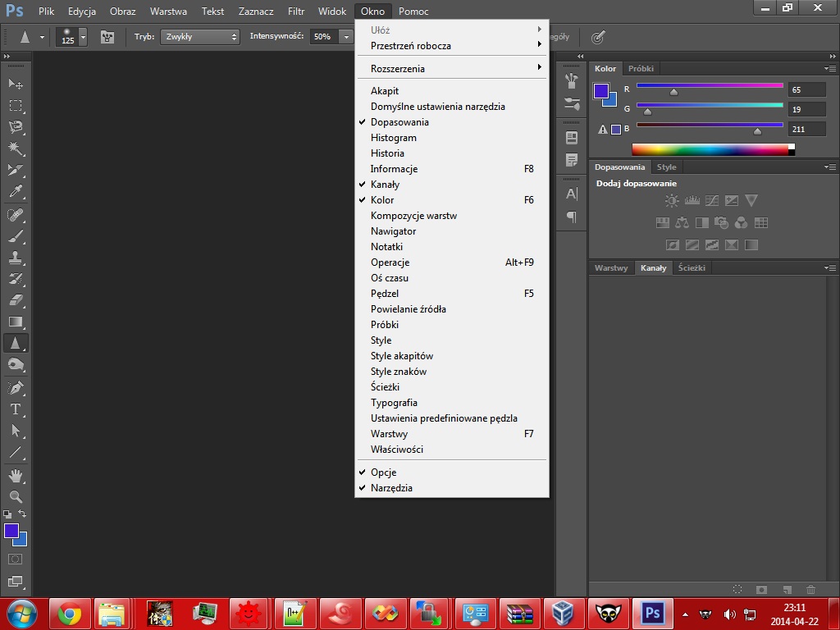
Task: Select the Type tool
Action: click(16, 409)
